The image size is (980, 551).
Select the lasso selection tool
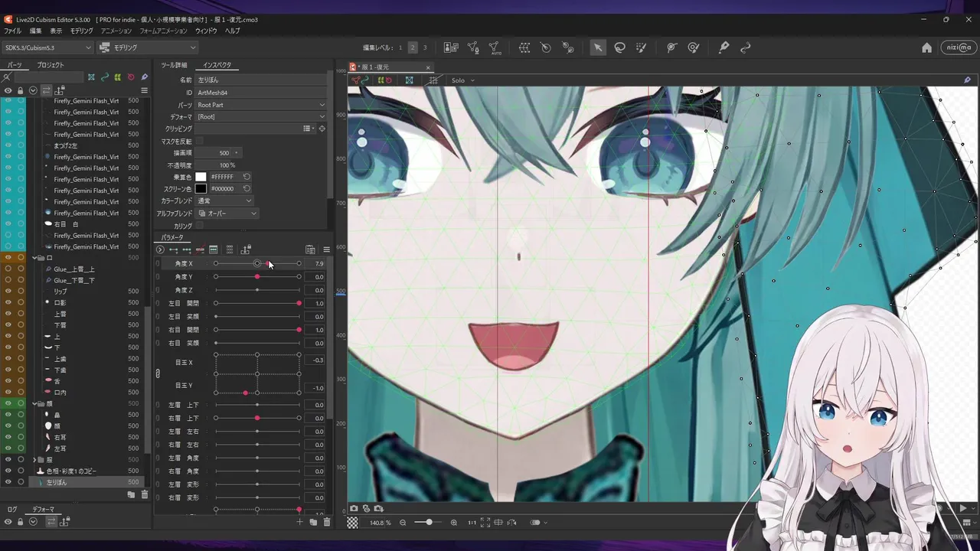click(x=620, y=47)
